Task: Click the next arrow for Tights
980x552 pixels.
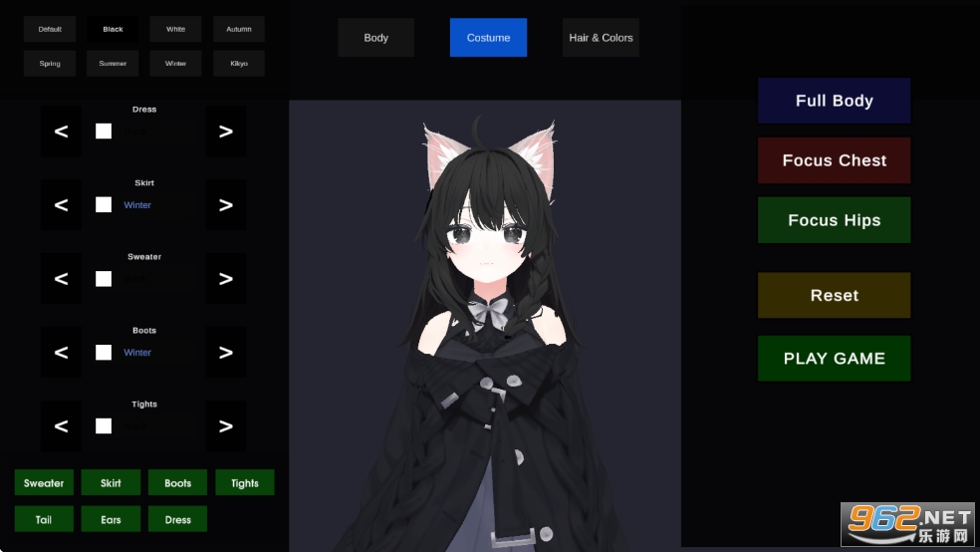Action: coord(226,426)
